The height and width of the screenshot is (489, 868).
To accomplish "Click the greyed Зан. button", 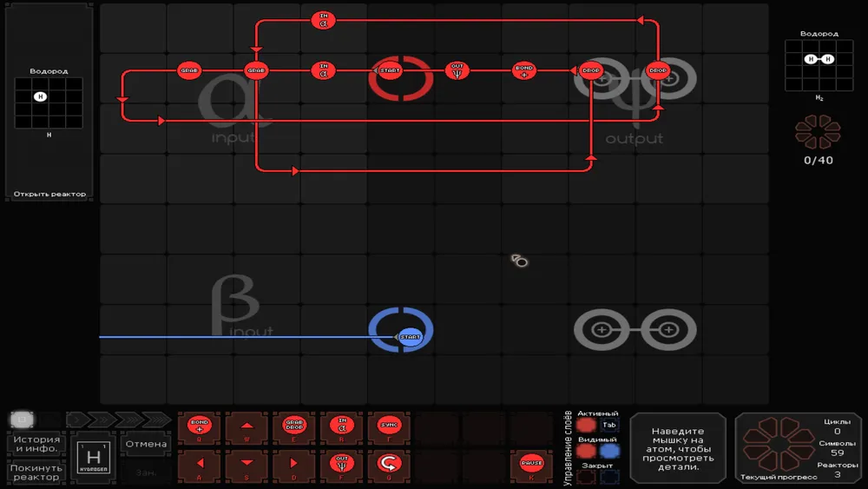I will (146, 472).
